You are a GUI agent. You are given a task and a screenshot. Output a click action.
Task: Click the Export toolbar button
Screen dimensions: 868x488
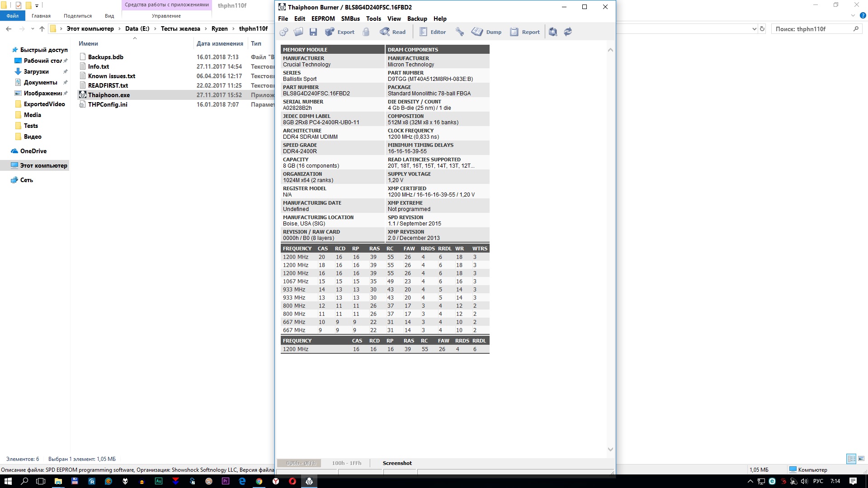tap(340, 32)
